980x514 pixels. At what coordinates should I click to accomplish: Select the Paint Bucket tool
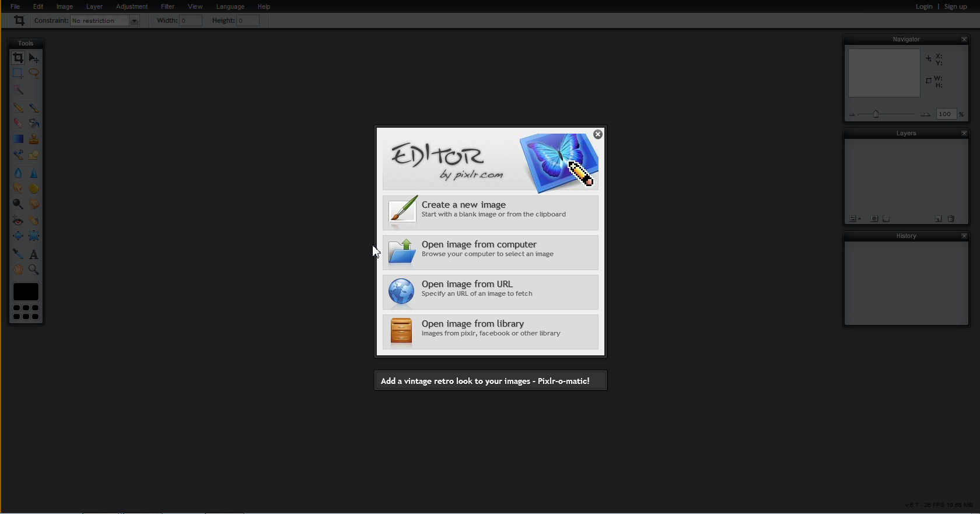[34, 123]
